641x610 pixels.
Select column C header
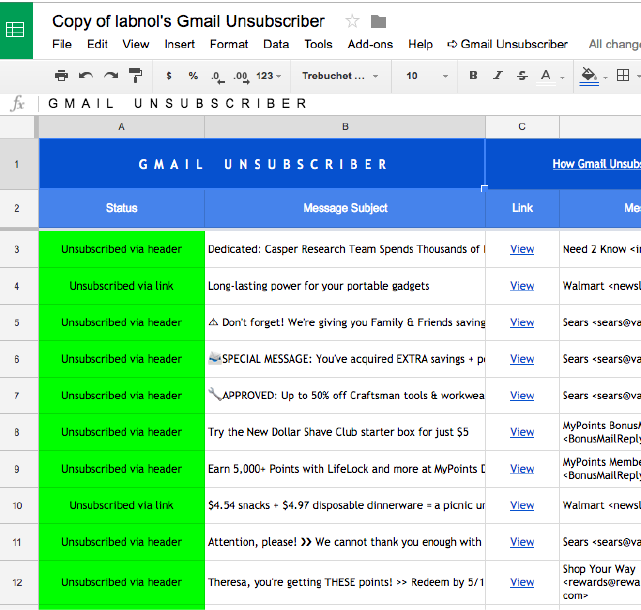click(x=522, y=127)
